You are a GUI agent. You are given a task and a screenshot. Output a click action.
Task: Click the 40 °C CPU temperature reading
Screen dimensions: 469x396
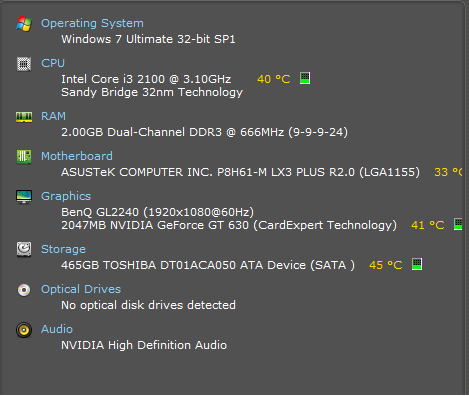click(274, 79)
